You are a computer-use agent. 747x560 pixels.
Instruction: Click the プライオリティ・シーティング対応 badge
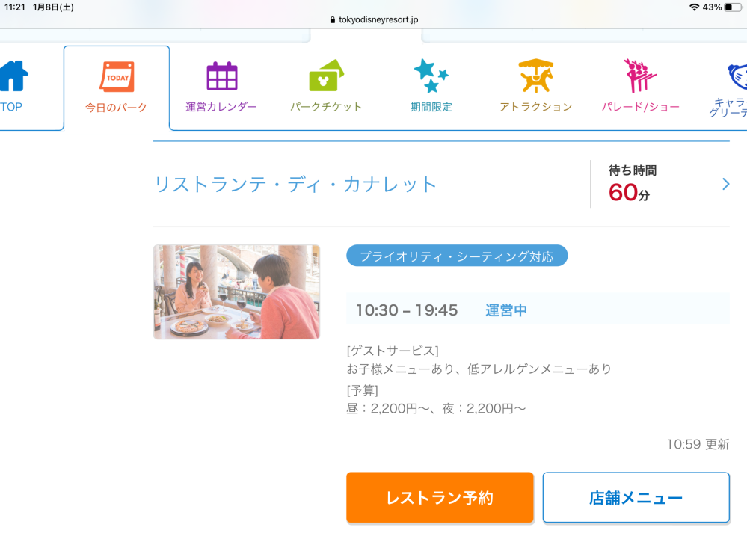click(457, 256)
